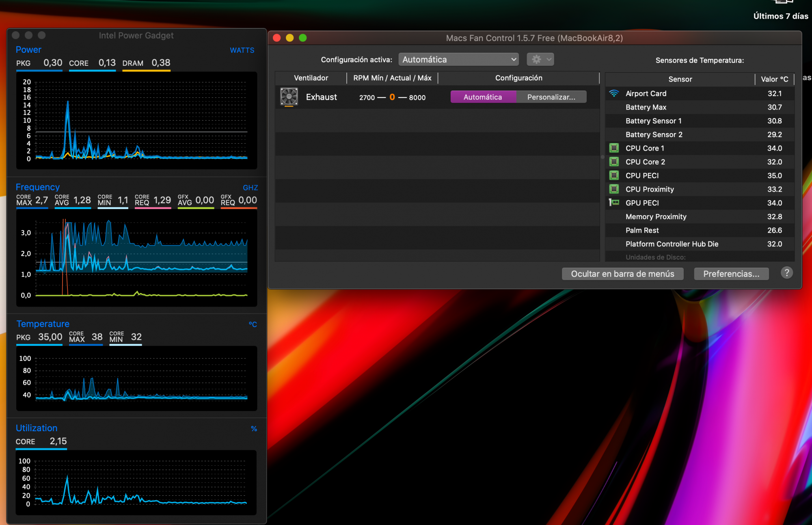Screen dimensions: 812x525
Task: Click the Unidades de Disco section label
Action: (x=655, y=257)
